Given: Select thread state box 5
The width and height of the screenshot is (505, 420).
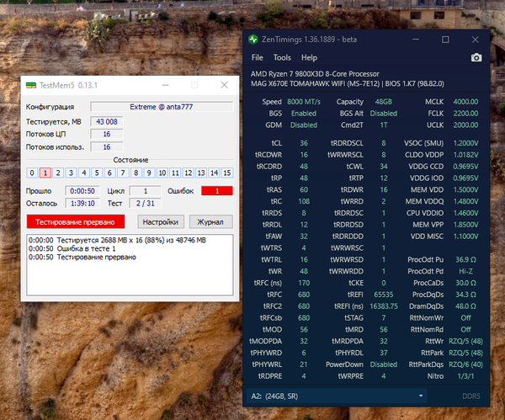Looking at the screenshot, I should click(x=97, y=173).
